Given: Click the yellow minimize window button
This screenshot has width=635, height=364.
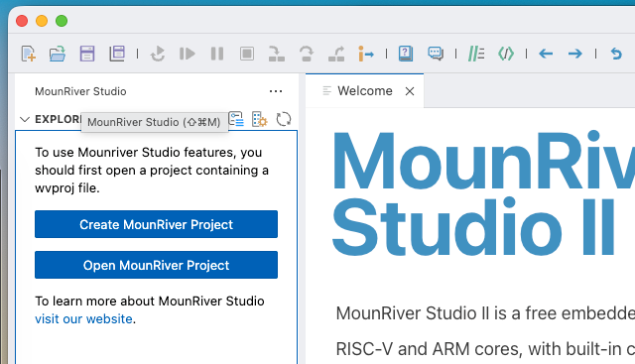Looking at the screenshot, I should coord(42,21).
